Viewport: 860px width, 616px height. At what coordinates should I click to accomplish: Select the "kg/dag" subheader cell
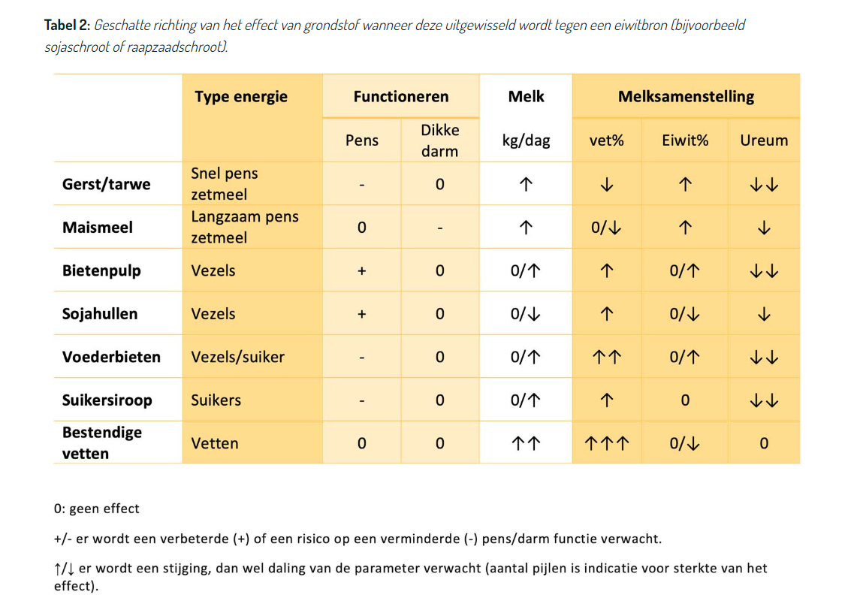(x=526, y=140)
